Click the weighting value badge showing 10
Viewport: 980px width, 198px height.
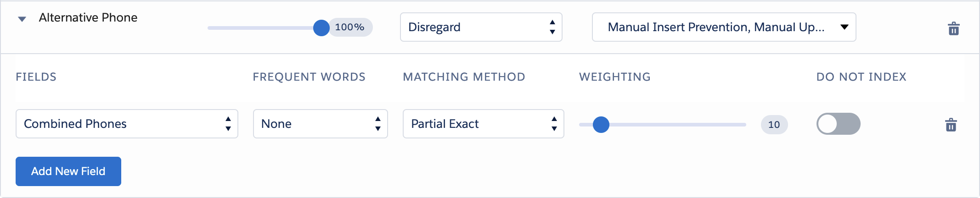click(x=774, y=124)
